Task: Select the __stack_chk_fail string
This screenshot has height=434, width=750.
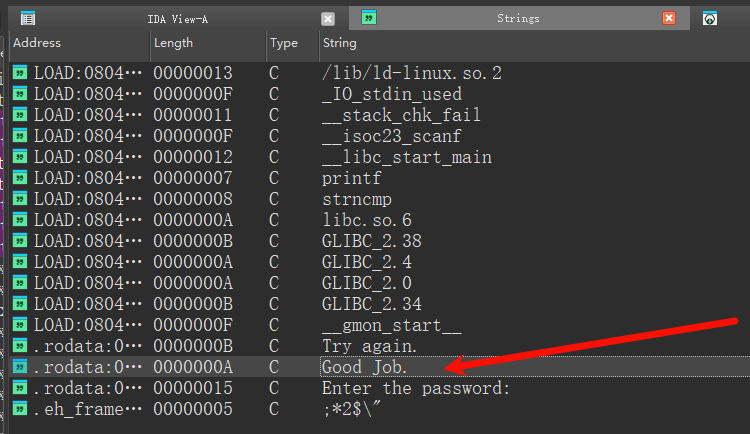Action: click(x=401, y=115)
